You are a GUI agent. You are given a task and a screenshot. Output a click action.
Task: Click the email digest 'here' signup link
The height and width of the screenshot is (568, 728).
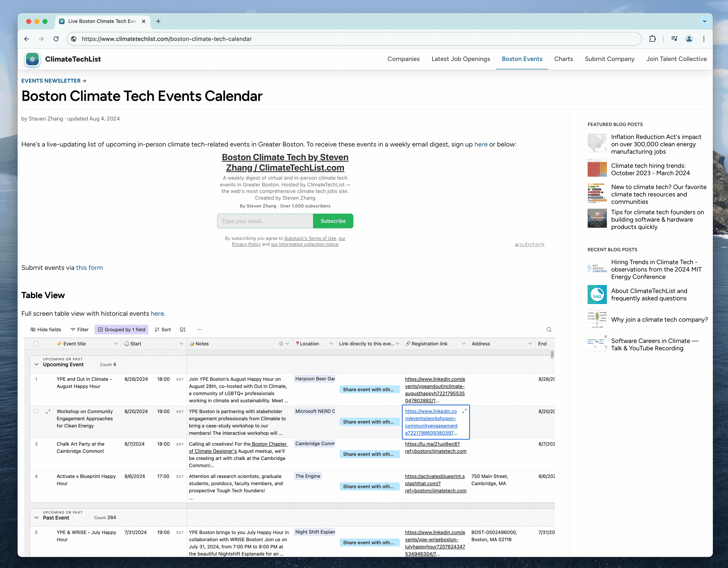coord(481,145)
